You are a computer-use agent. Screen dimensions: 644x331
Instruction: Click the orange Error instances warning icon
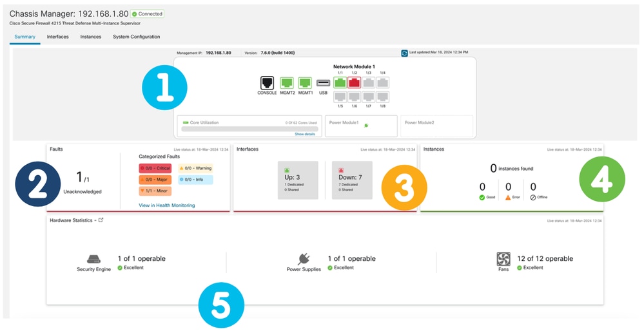coord(508,197)
